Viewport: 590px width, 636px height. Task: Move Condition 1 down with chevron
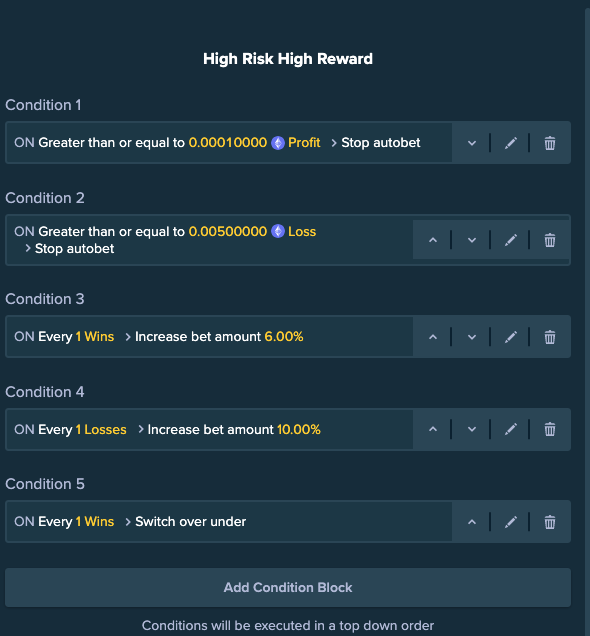tap(472, 143)
